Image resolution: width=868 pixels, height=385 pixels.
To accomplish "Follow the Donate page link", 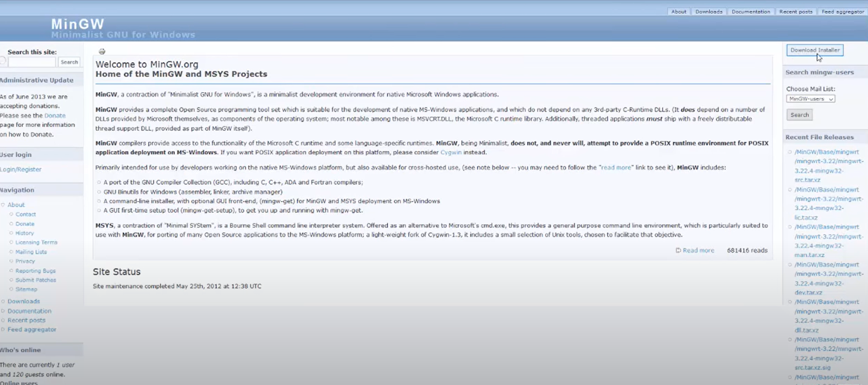I will tap(55, 116).
